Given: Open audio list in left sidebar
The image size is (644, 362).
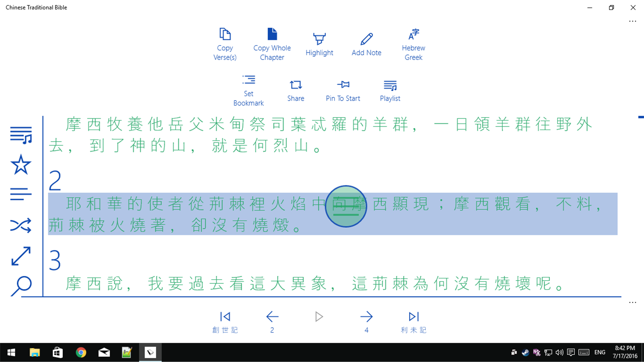Looking at the screenshot, I should (x=21, y=135).
